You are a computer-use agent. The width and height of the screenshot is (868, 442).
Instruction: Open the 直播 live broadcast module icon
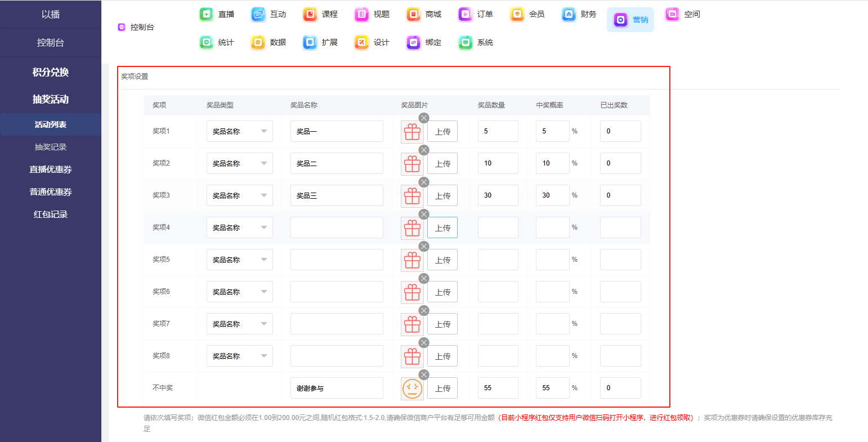click(207, 14)
